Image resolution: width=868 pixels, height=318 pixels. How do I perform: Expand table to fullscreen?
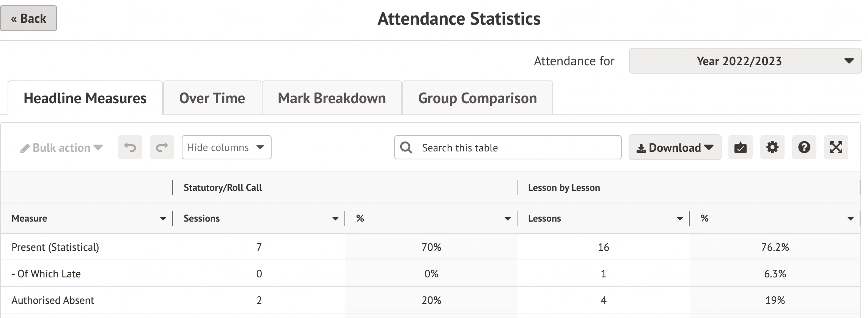click(836, 147)
